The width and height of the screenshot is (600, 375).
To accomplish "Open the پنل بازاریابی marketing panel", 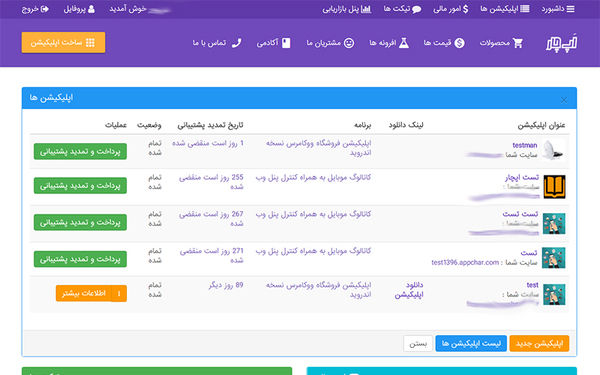I will pyautogui.click(x=347, y=9).
